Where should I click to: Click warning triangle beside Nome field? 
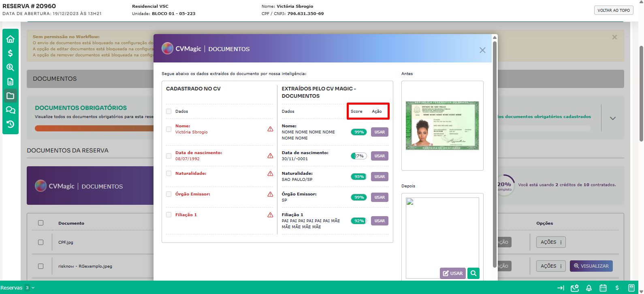(x=270, y=129)
